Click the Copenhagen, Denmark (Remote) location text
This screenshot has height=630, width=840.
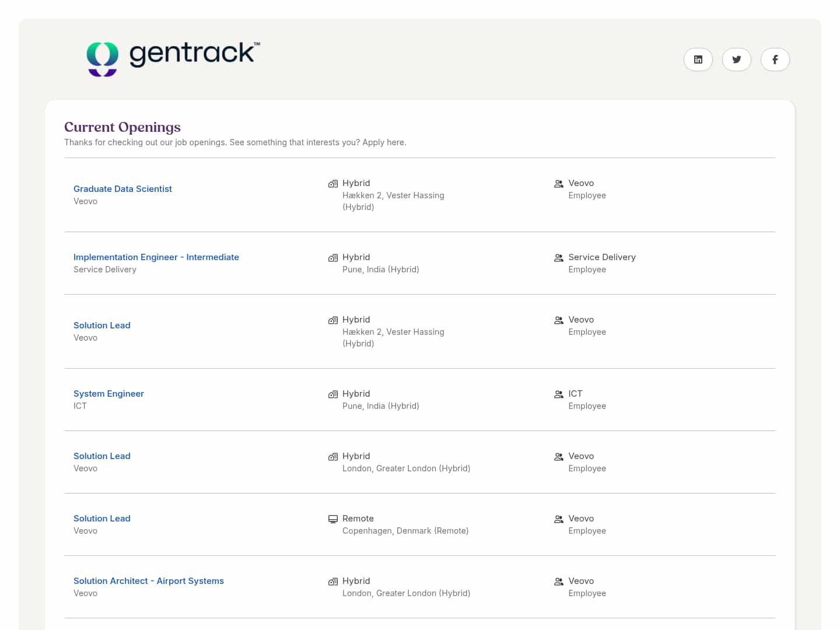click(405, 531)
